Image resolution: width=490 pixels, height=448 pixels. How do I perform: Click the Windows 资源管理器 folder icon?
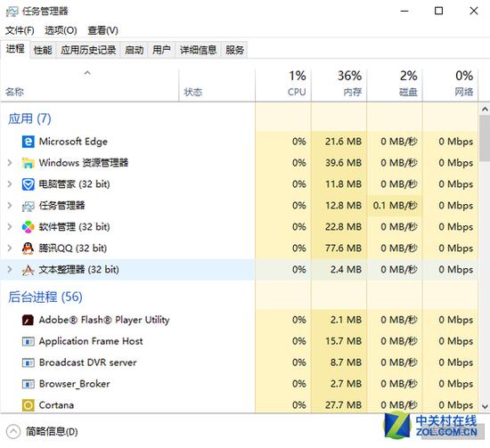(x=29, y=163)
